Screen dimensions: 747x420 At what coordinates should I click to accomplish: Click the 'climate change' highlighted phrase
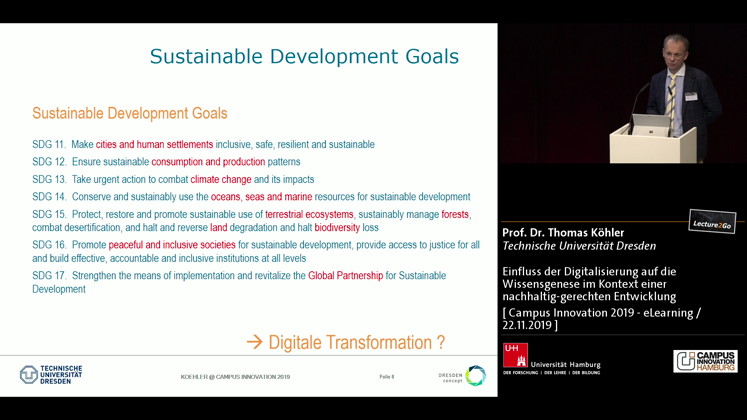[221, 180]
